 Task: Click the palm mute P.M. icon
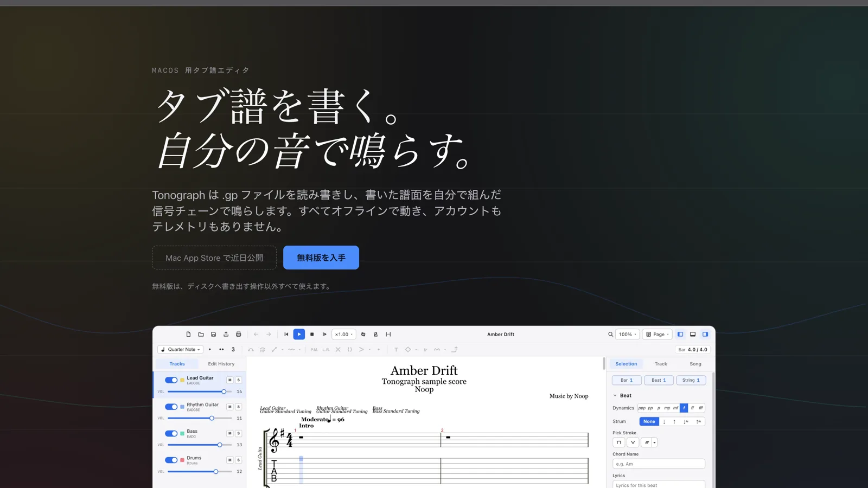click(x=314, y=350)
